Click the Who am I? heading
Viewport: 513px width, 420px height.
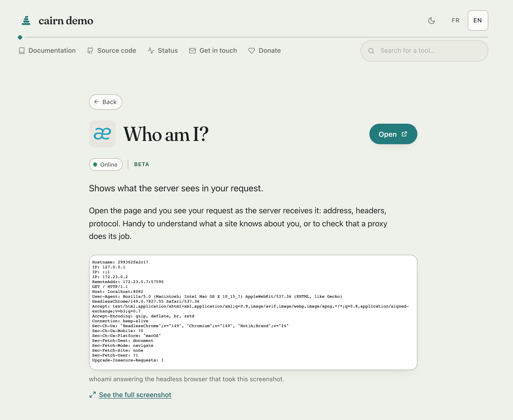[x=166, y=134]
